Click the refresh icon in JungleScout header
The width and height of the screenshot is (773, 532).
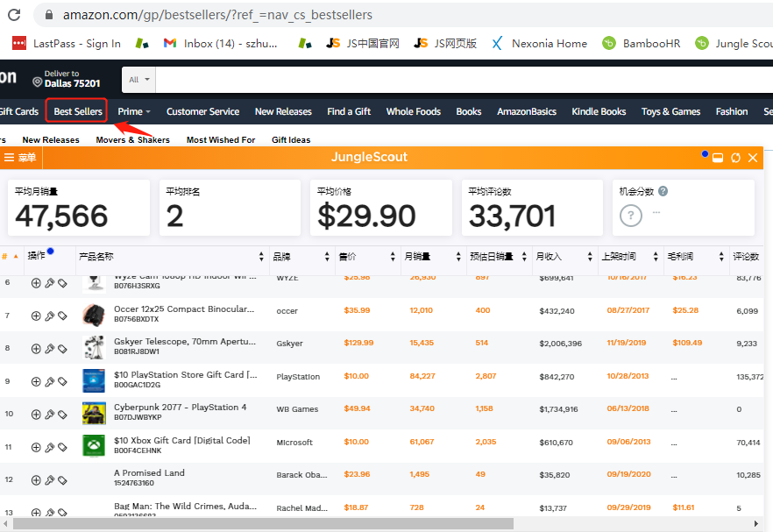pyautogui.click(x=735, y=158)
